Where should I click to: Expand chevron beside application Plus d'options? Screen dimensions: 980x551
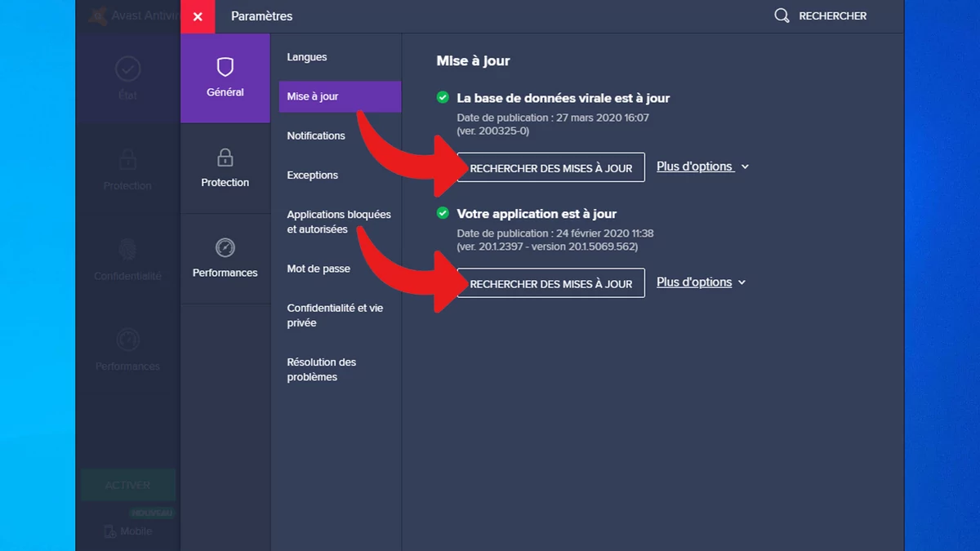(742, 282)
